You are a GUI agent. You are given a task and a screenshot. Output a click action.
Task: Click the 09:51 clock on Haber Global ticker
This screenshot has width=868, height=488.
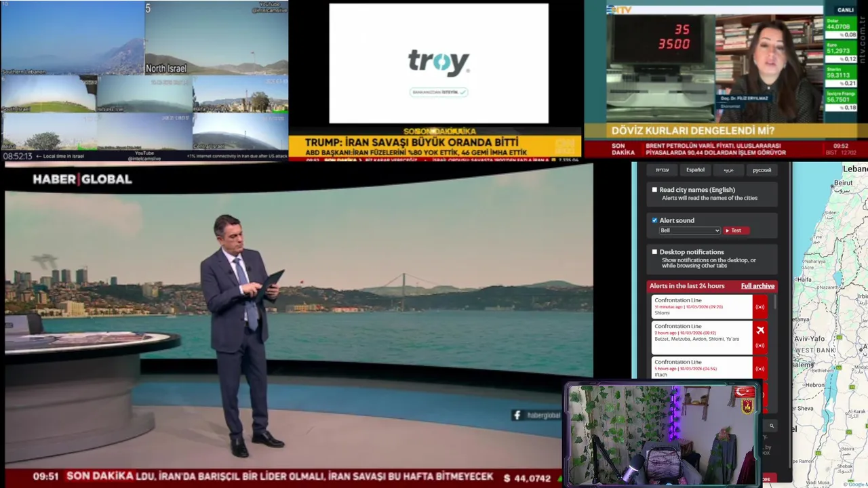[x=45, y=477]
